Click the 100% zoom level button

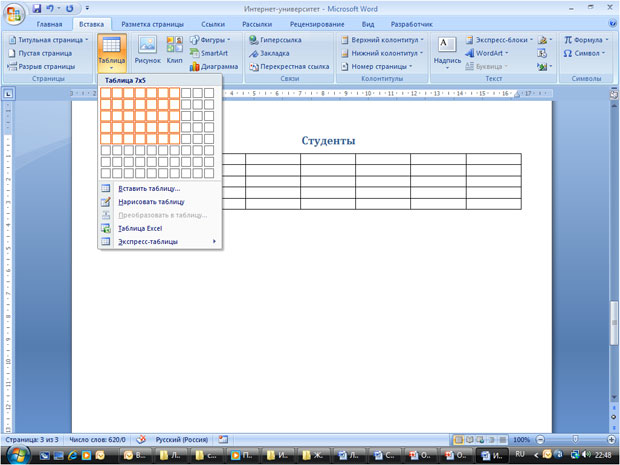pos(521,440)
